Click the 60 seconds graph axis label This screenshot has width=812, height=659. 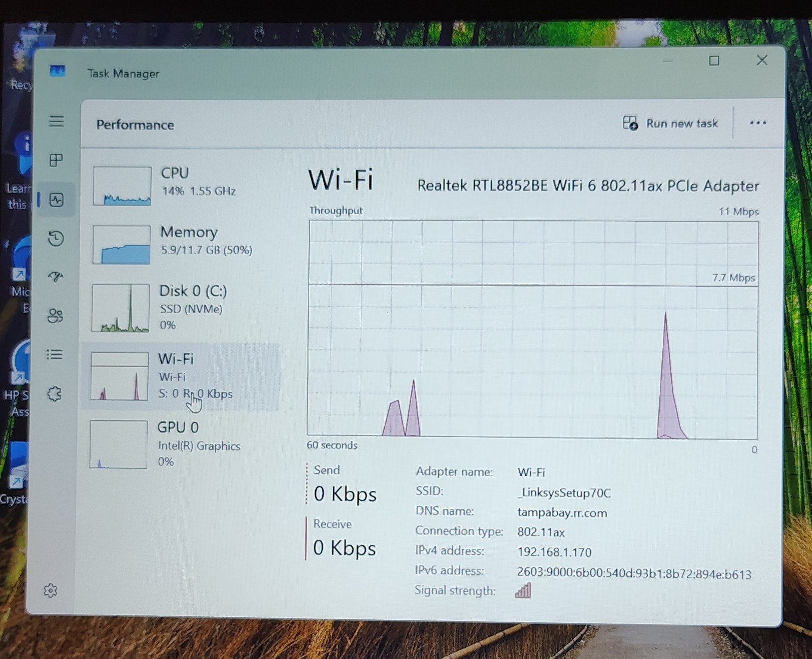pos(332,445)
